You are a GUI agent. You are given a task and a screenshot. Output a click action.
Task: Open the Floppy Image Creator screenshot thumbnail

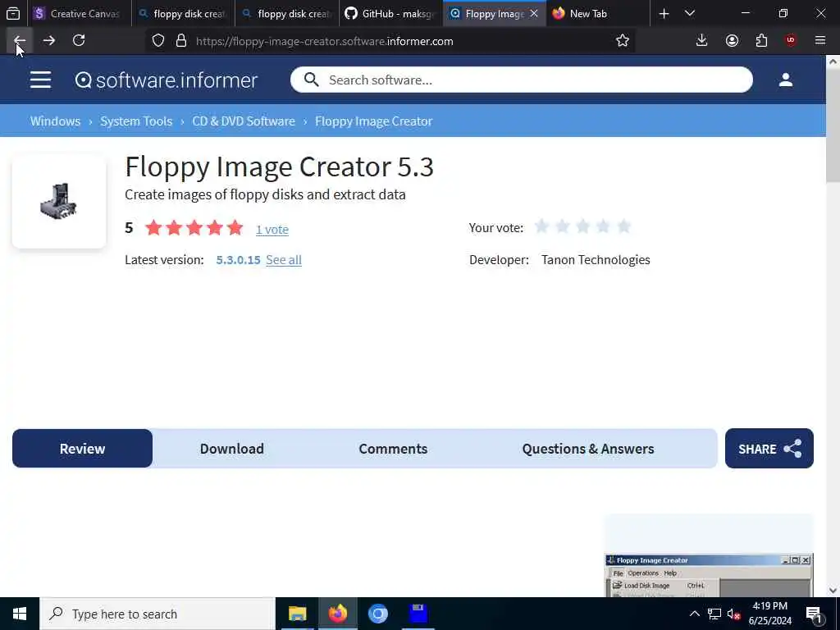pos(709,575)
